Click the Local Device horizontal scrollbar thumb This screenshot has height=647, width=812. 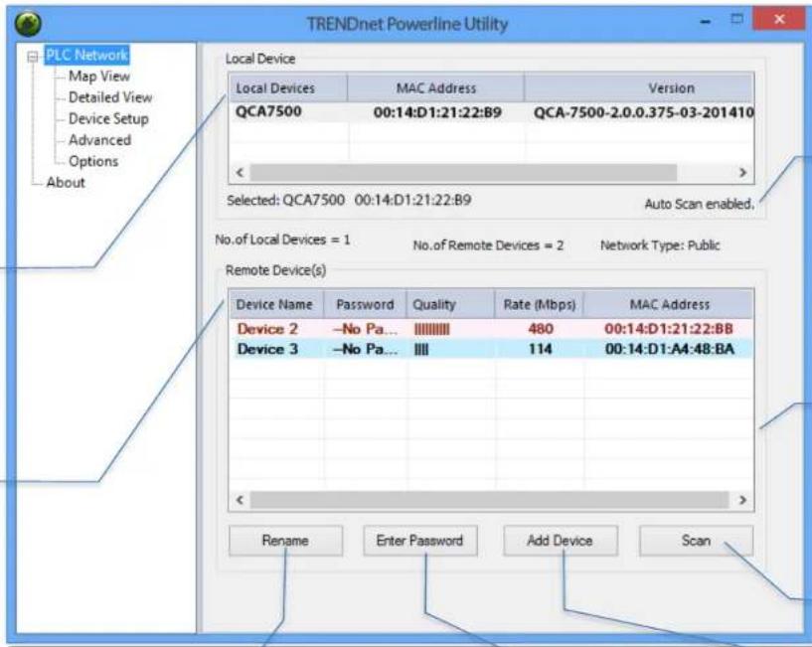[x=463, y=173]
